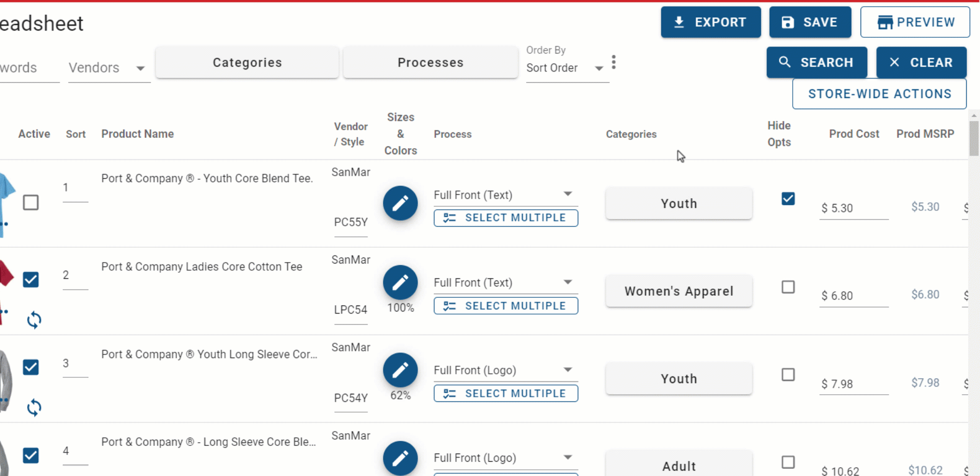980x476 pixels.
Task: Open the Vendors dropdown filter
Action: 109,68
